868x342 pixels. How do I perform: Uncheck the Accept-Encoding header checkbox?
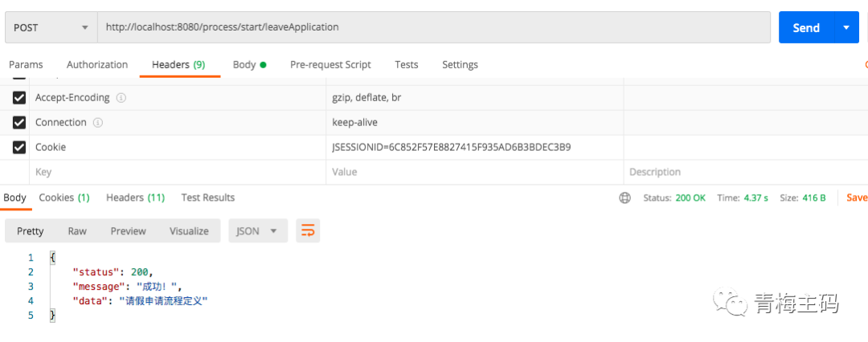pos(19,98)
